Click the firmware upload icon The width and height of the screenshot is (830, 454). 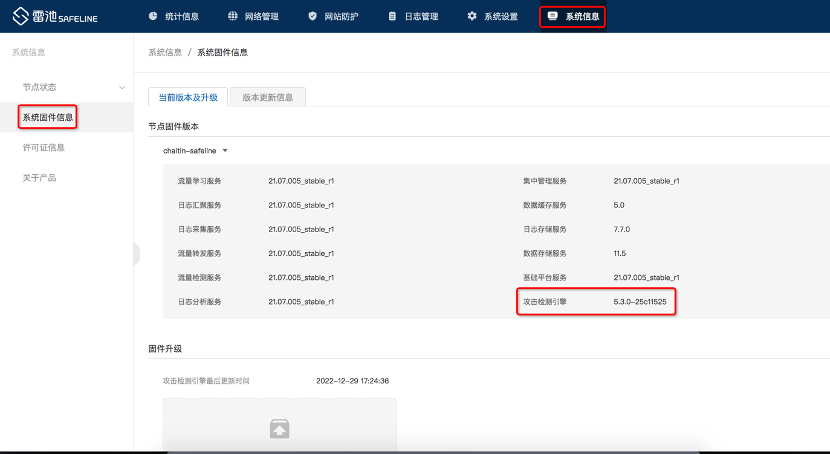[x=280, y=429]
